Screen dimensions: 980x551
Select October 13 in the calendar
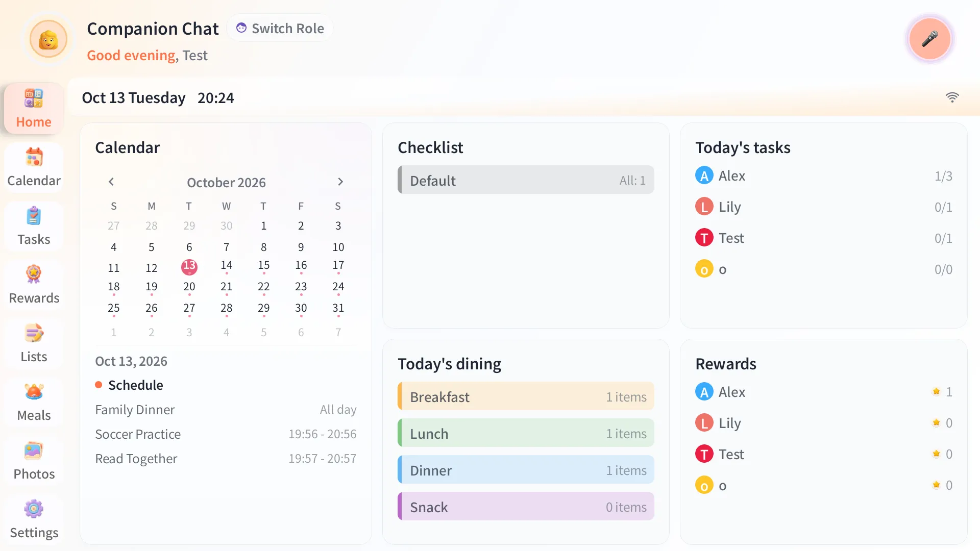189,266
